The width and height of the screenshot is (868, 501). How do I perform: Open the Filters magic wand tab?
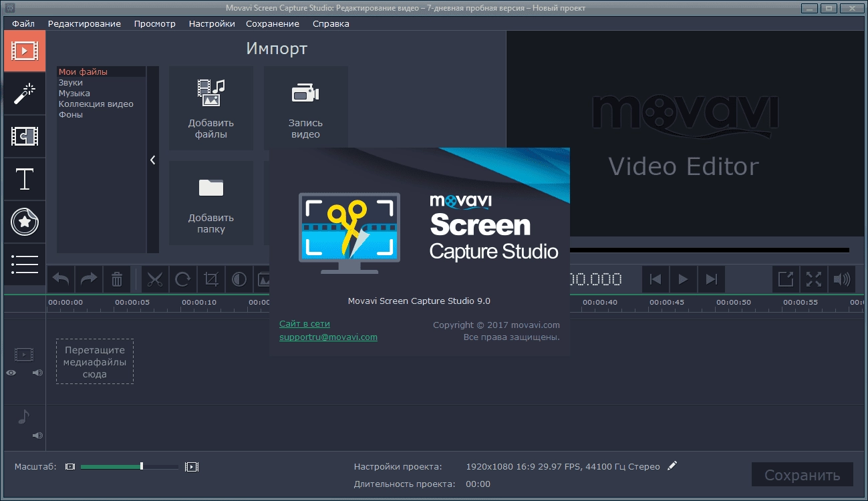tap(25, 94)
